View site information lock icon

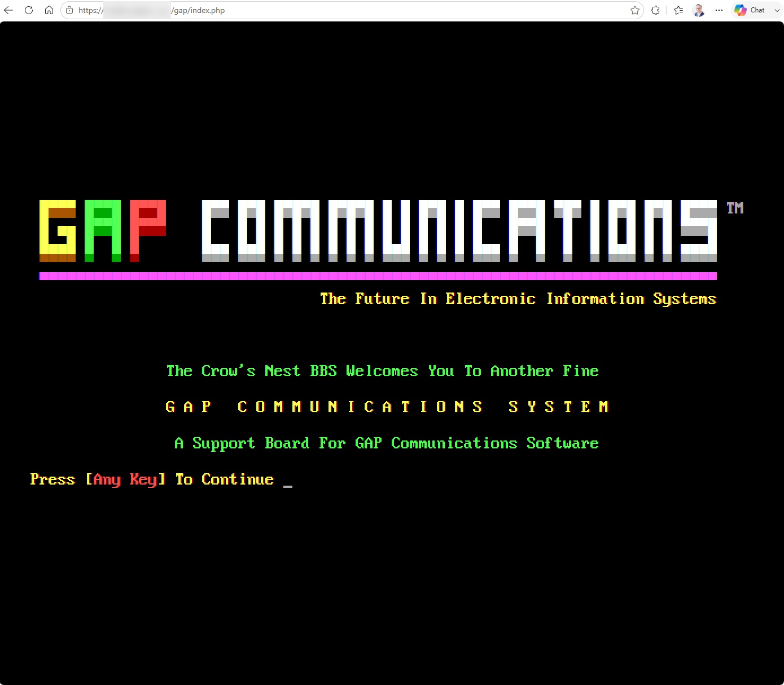click(69, 10)
